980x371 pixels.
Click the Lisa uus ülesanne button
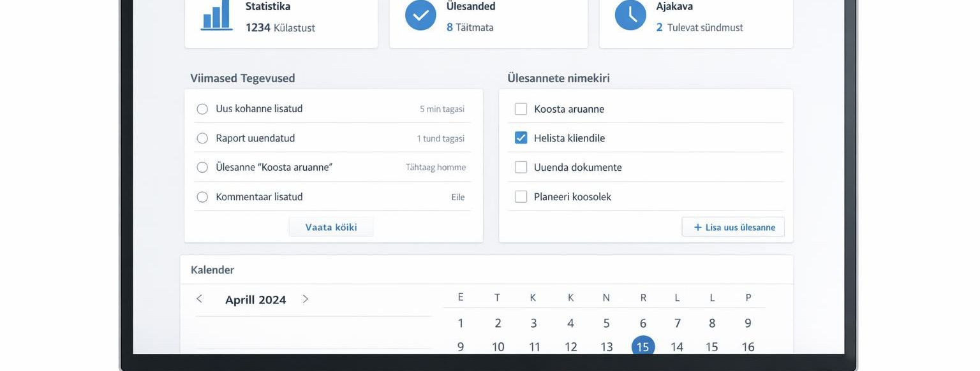(x=733, y=228)
